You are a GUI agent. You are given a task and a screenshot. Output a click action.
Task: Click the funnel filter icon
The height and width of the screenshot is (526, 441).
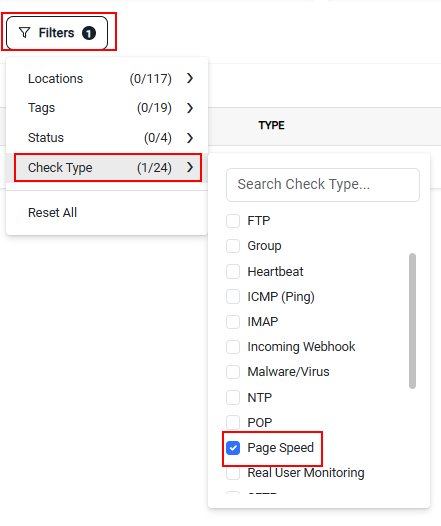click(24, 33)
